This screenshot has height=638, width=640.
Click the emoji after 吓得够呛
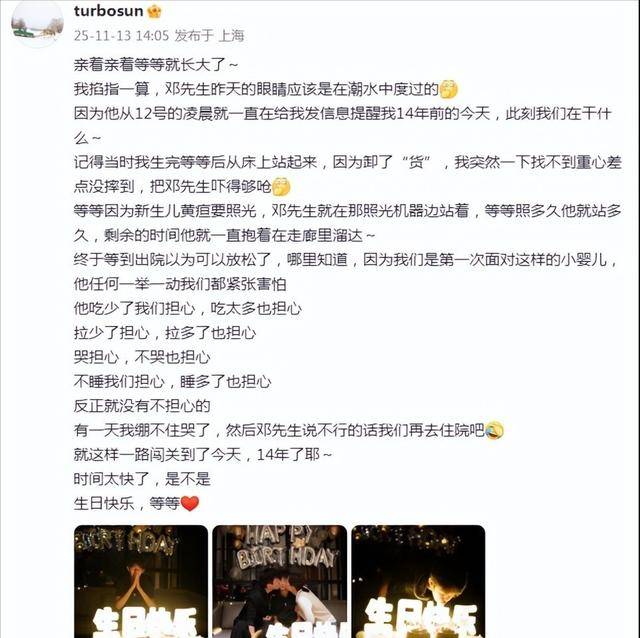point(281,187)
